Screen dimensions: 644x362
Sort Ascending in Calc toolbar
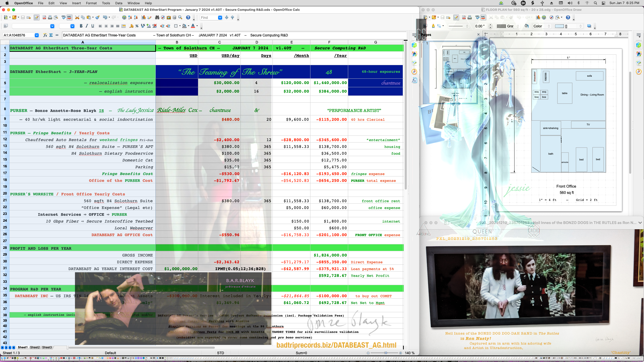[130, 17]
